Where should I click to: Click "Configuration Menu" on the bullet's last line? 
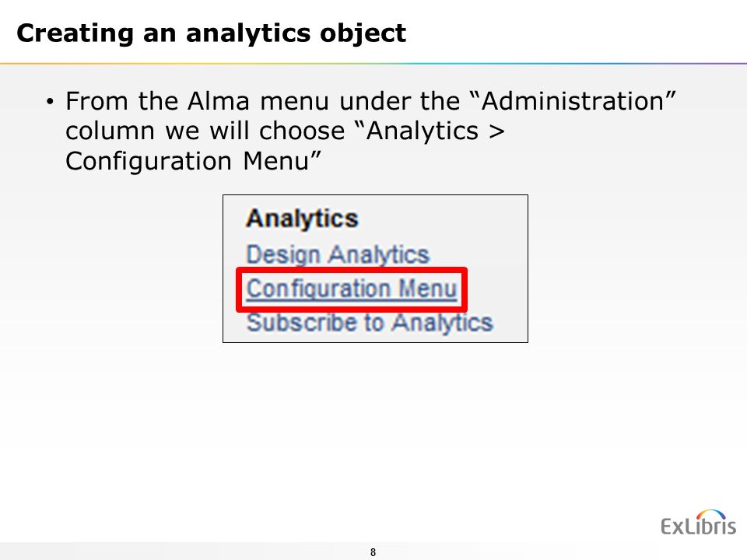(x=193, y=161)
